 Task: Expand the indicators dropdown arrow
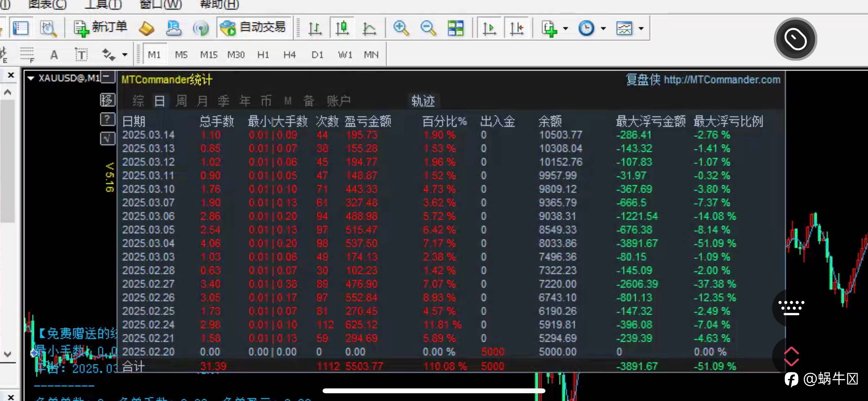(x=565, y=28)
